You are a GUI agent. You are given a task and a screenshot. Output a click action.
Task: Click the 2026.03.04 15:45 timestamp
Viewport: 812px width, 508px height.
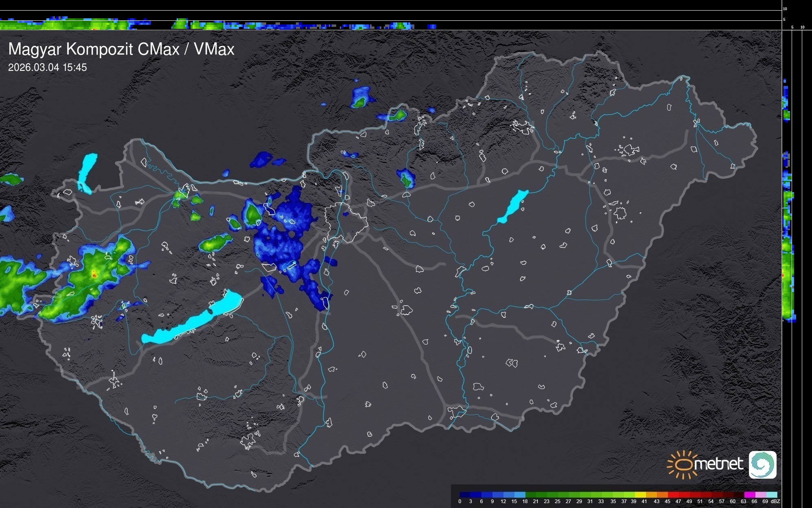[48, 68]
